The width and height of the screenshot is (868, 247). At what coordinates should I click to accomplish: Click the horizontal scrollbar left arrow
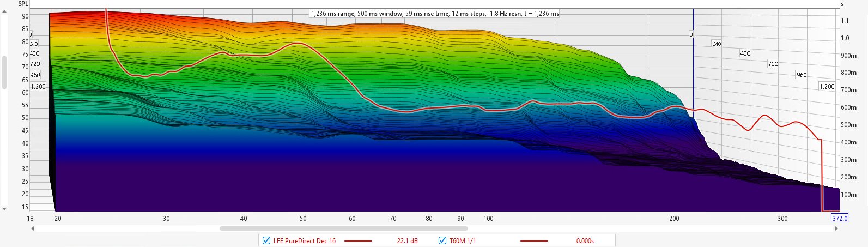[33, 228]
